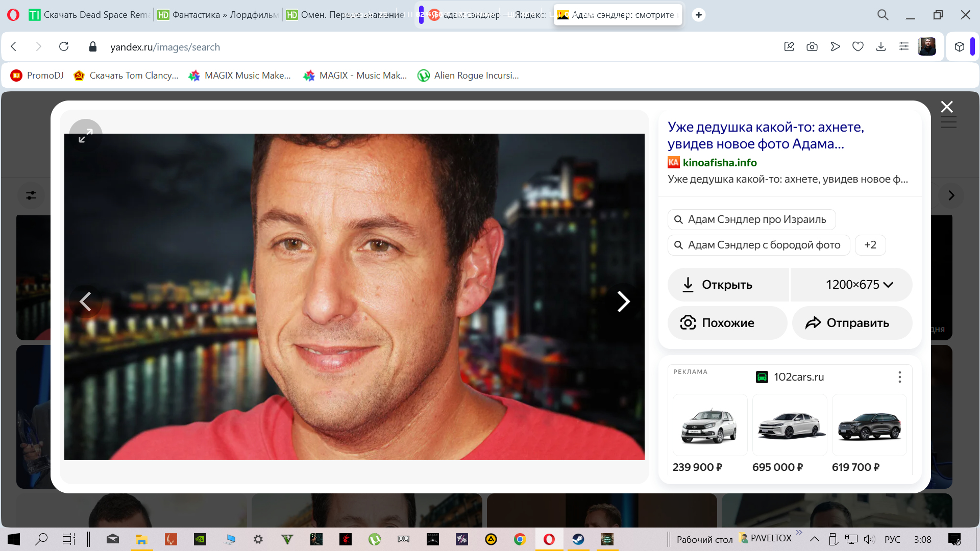Add page to bookmarks heart icon
Viewport: 980px width, 551px height.
[x=857, y=47]
